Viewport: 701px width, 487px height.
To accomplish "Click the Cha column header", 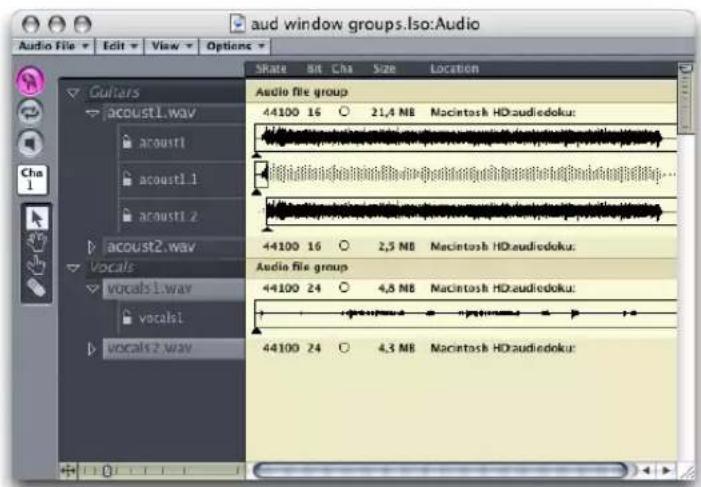I will pos(342,69).
